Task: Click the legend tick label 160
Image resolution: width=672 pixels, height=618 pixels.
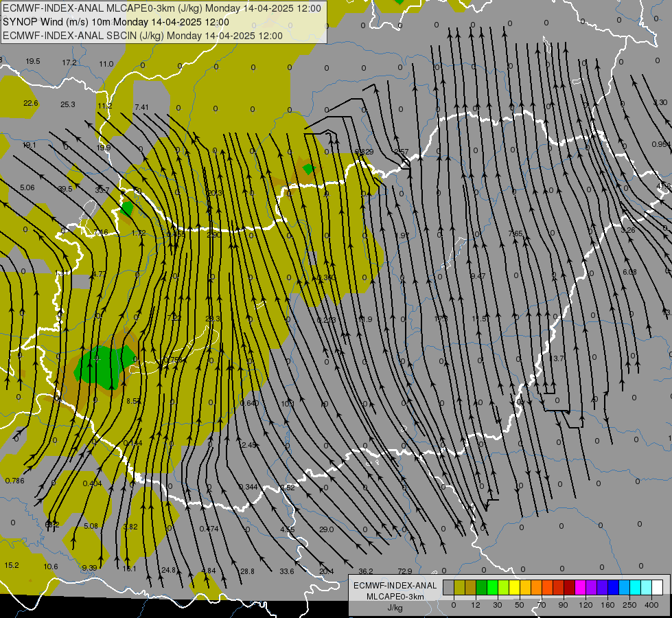Action: (607, 605)
